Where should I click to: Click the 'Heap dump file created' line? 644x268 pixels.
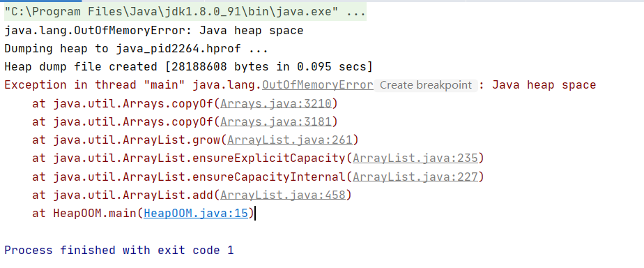pos(188,66)
